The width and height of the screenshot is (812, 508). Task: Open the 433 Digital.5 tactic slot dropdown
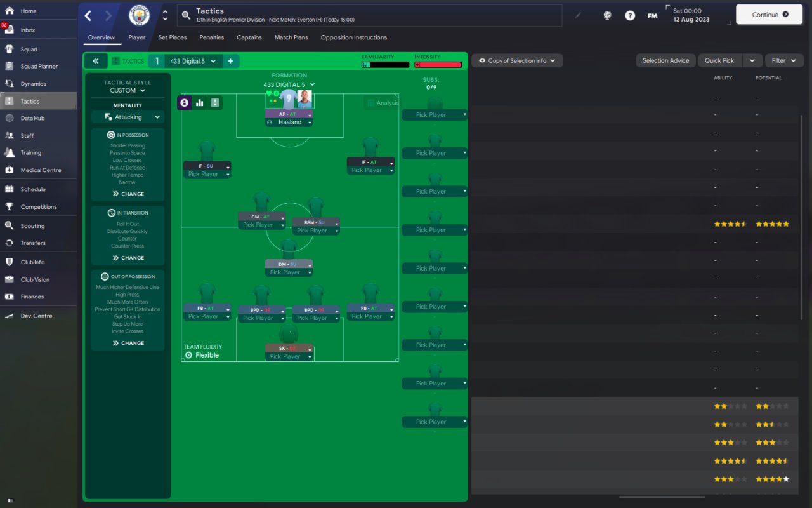coord(193,61)
